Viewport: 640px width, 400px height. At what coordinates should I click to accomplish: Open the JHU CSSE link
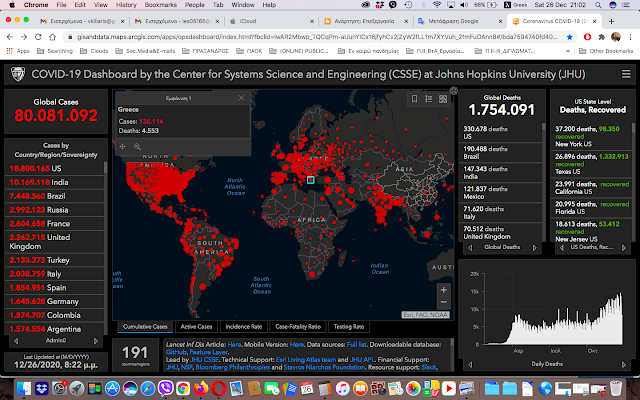[x=204, y=360]
